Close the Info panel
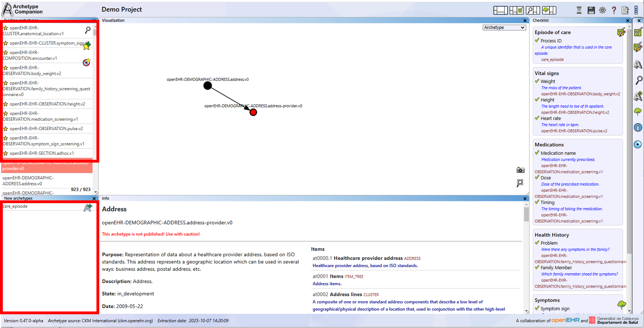644x328 pixels. pos(525,198)
